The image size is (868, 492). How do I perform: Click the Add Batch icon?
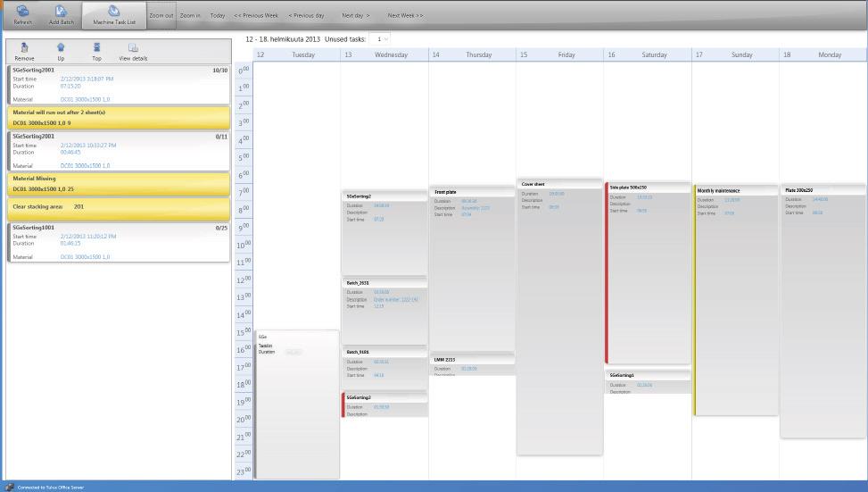coord(62,12)
